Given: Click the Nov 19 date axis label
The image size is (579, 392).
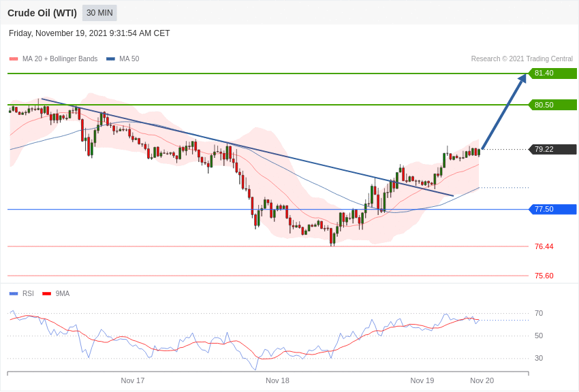Looking at the screenshot, I should tap(422, 380).
